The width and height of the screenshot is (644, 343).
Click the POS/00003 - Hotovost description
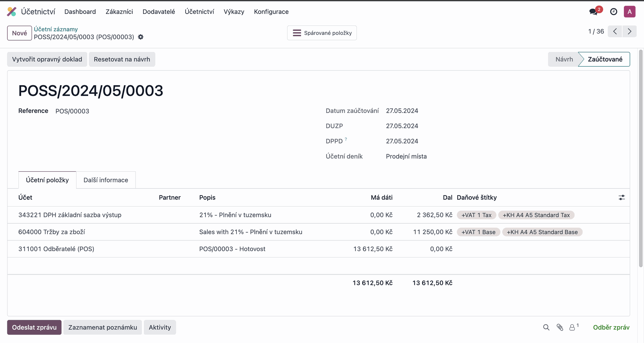[x=232, y=249]
